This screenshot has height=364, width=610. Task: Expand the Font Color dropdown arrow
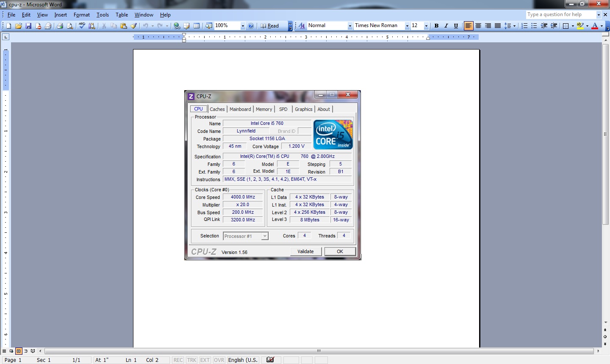click(602, 26)
